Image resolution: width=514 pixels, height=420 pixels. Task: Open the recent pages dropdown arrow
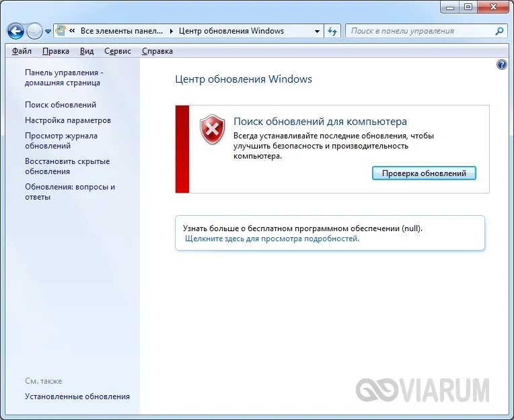click(48, 32)
